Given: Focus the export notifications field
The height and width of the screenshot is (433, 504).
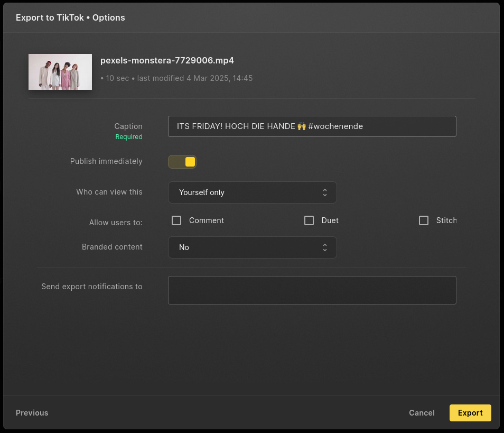Looking at the screenshot, I should 312,290.
